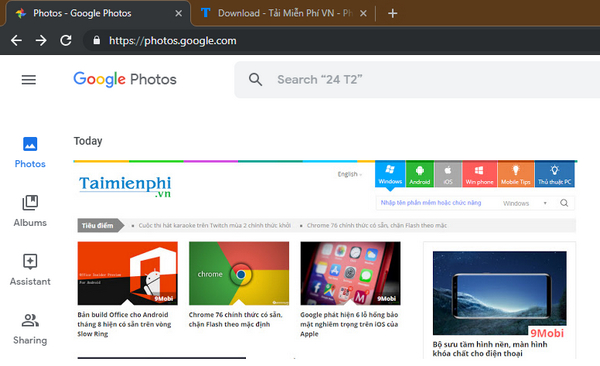Read Chrome 76 chính thức có sẵn article
This screenshot has height=366, width=600.
[x=235, y=319]
